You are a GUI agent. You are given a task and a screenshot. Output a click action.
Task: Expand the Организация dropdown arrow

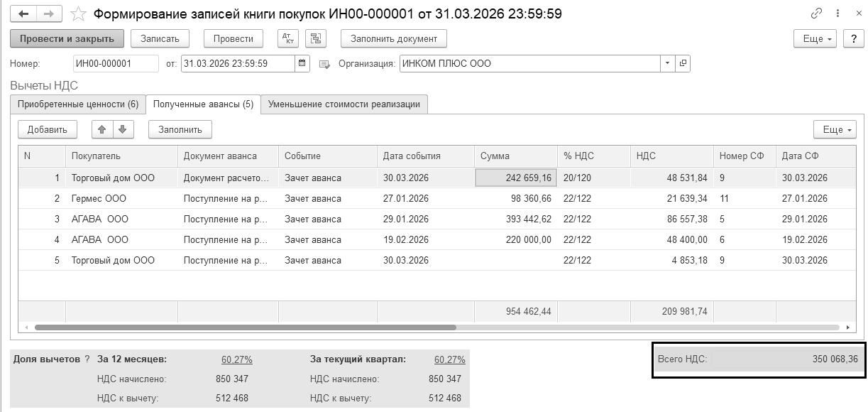[x=668, y=63]
